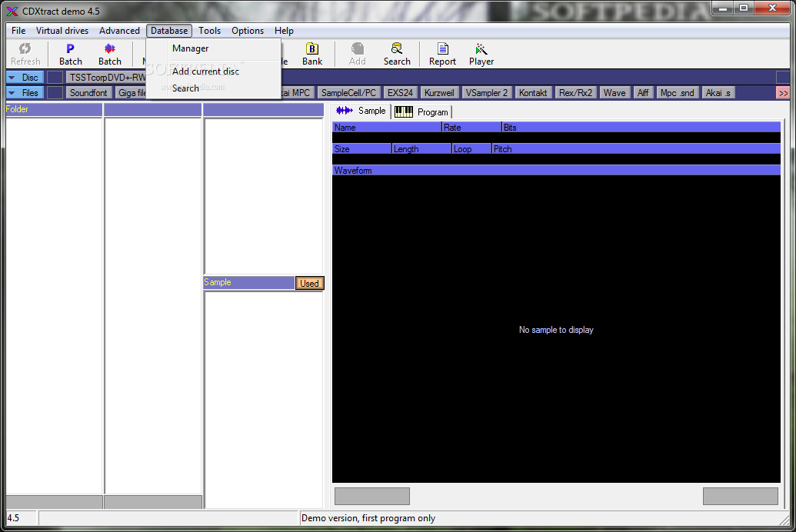Expand the Files dropdown
The width and height of the screenshot is (796, 532).
coord(25,92)
